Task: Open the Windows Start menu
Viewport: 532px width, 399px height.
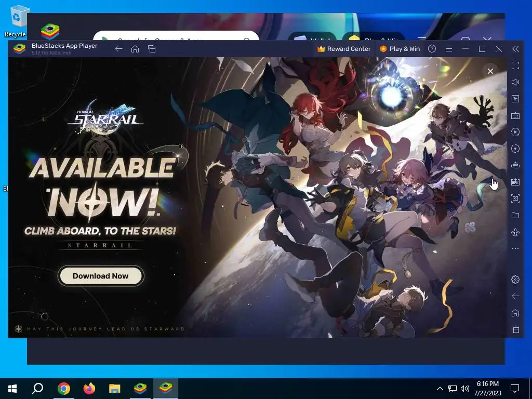Action: coord(12,389)
